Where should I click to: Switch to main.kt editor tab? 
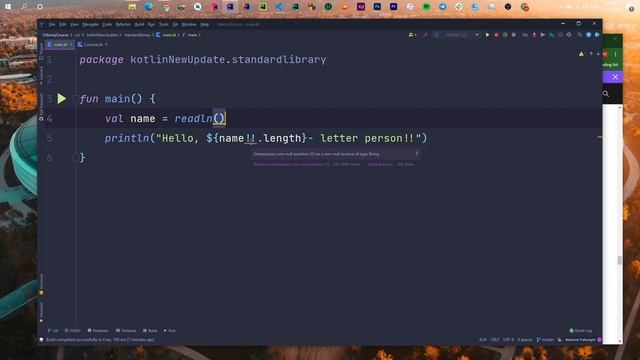60,44
